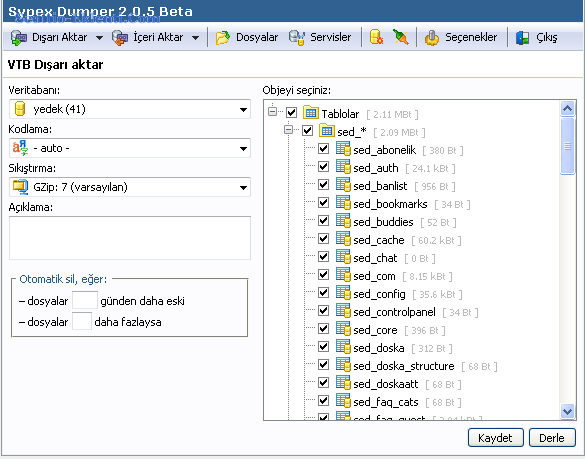Uncheck the Tablolar root checkbox
Screen dimensions: 585x459
pos(291,112)
